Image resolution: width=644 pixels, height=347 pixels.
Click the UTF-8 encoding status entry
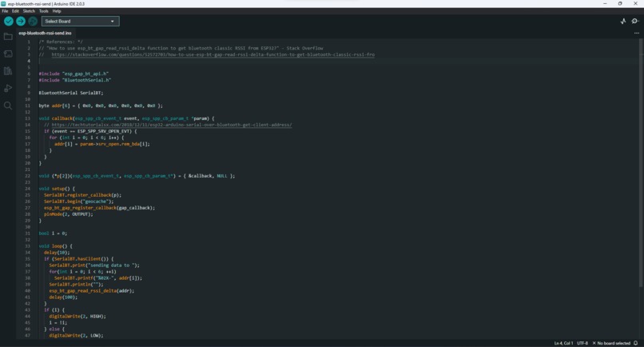coord(582,343)
